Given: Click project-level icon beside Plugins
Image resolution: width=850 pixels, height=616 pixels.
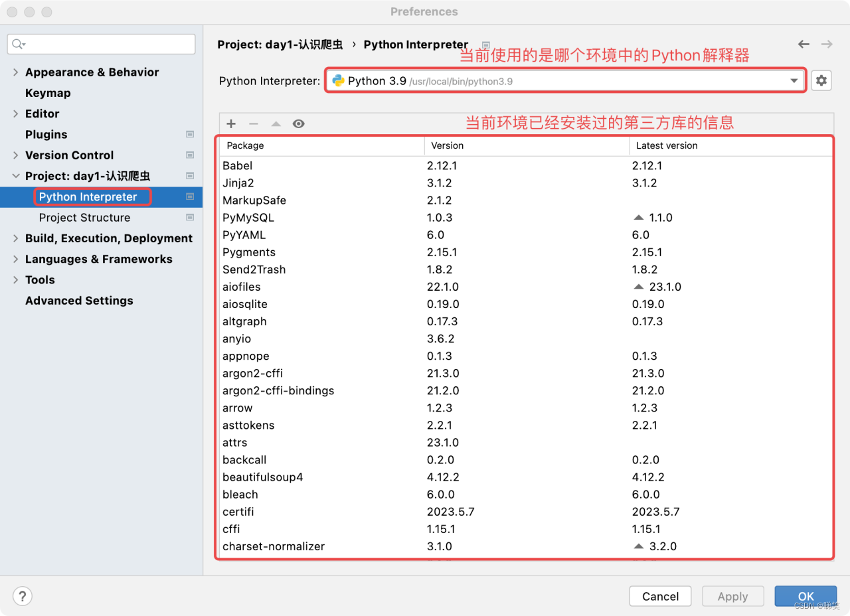Looking at the screenshot, I should [190, 134].
